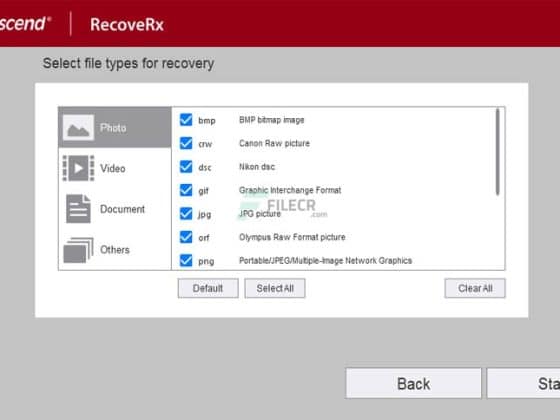This screenshot has width=560, height=420.
Task: Toggle the crw Canon Raw checkbox
Action: 186,144
